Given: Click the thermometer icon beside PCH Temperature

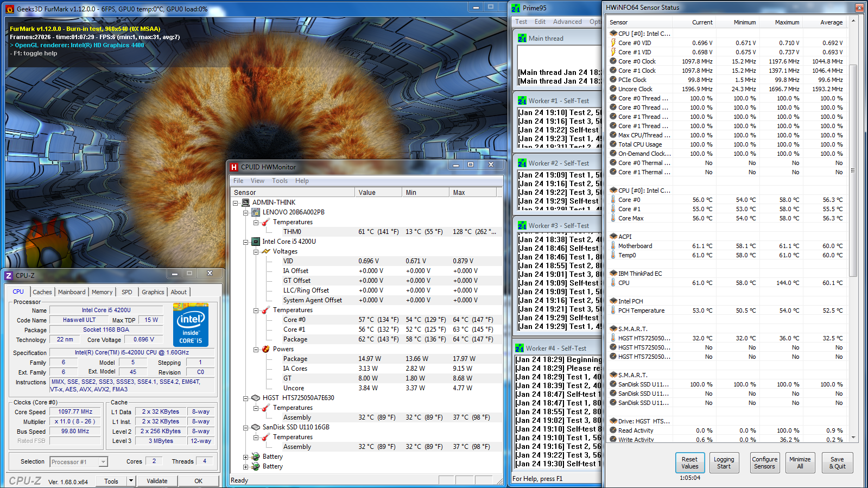Looking at the screenshot, I should pyautogui.click(x=613, y=310).
